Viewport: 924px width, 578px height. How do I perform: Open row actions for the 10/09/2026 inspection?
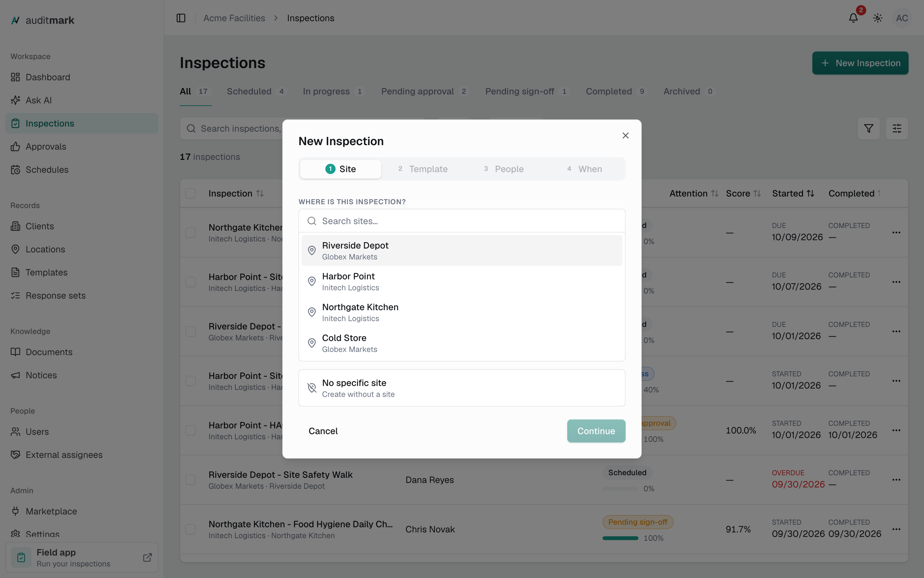[896, 232]
